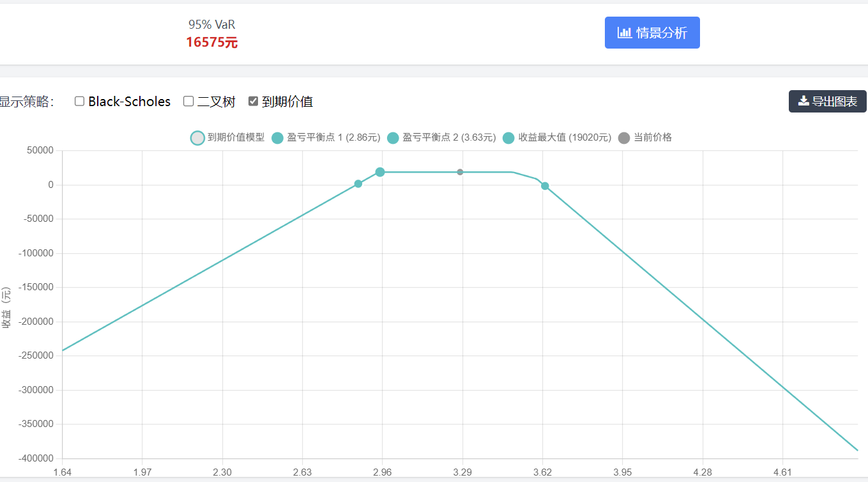Image resolution: width=868 pixels, height=482 pixels.
Task: Tick the 二叉树 checkbox
Action: click(x=188, y=101)
